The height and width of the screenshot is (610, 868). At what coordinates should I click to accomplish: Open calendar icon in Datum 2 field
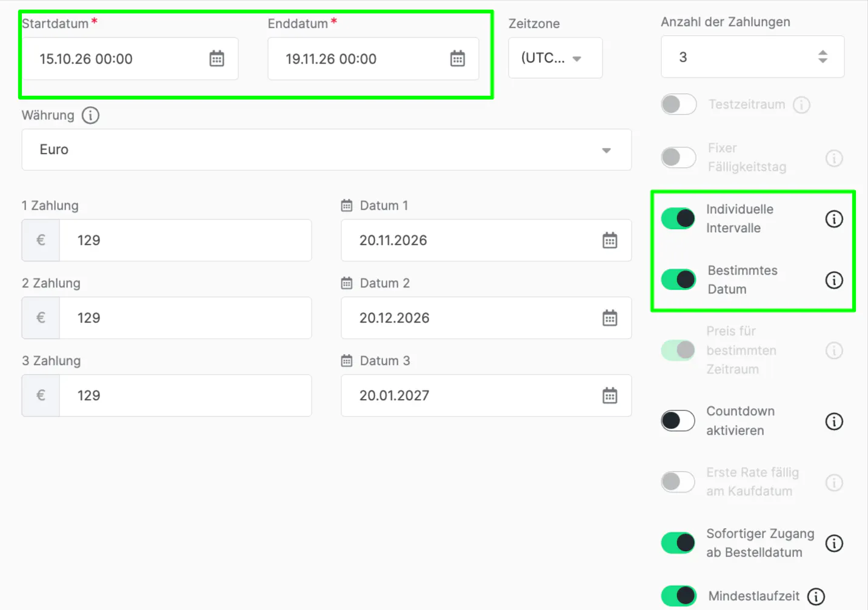610,318
